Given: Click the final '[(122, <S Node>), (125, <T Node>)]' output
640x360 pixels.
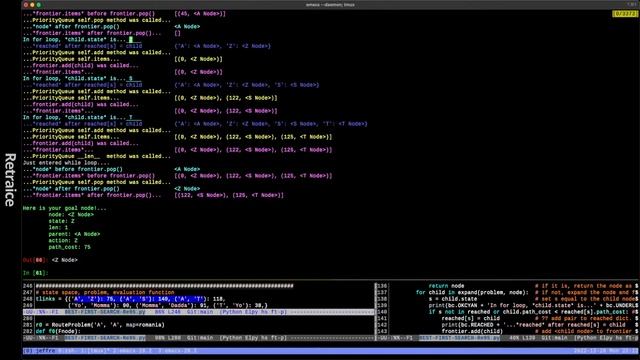Looking at the screenshot, I should coord(229,195).
